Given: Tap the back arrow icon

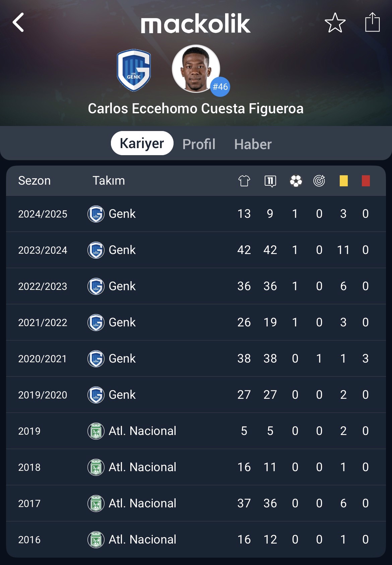Looking at the screenshot, I should pos(18,22).
